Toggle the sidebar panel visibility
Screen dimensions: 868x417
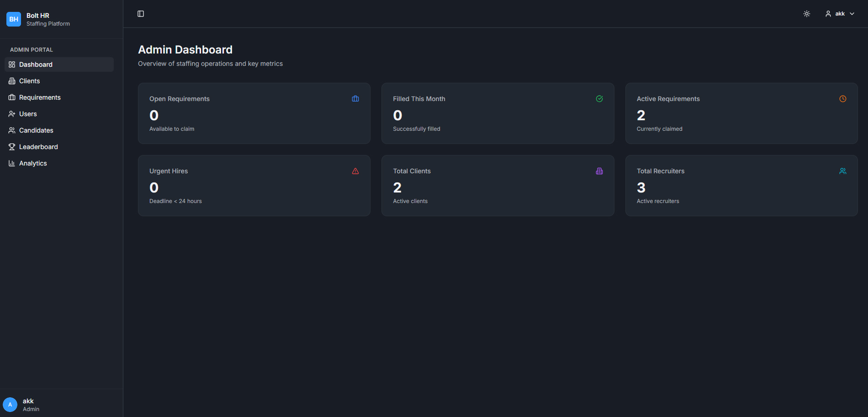(141, 14)
